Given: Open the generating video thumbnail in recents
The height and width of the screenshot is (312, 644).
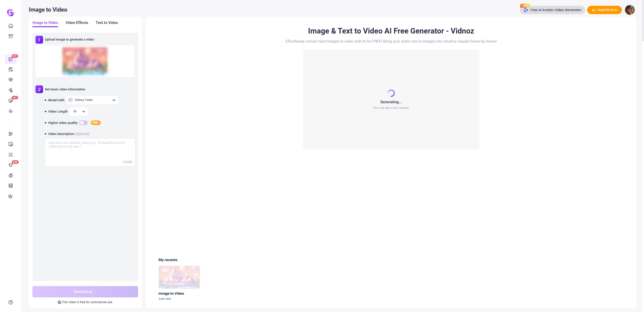Looking at the screenshot, I should click(179, 277).
